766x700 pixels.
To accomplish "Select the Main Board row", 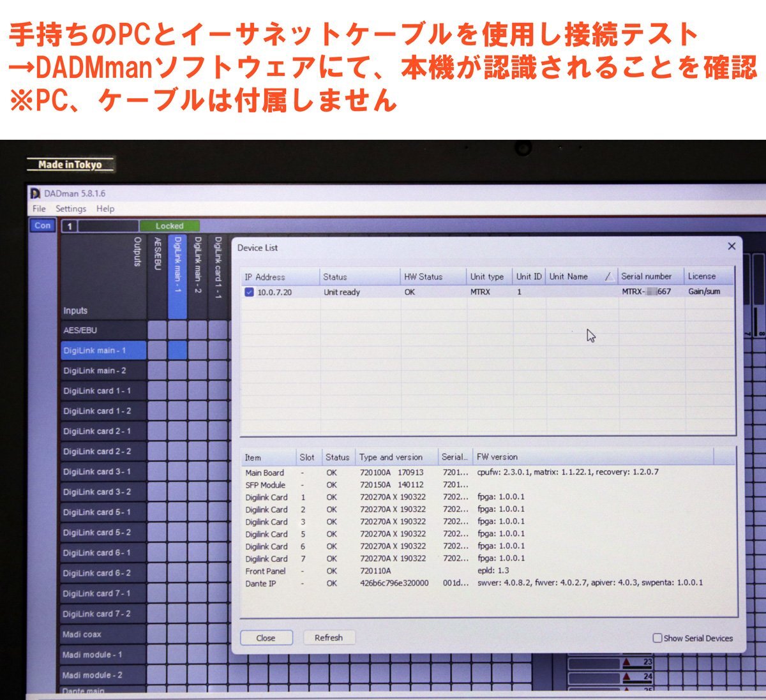I will (488, 473).
